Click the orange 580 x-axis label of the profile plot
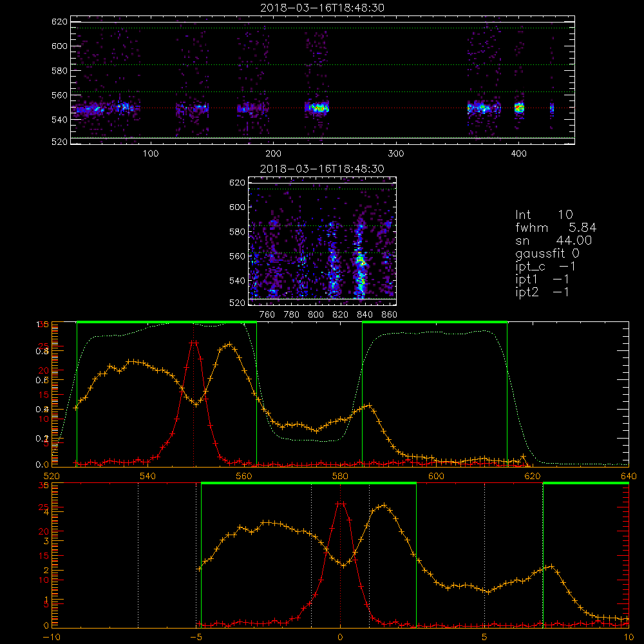644x644 pixels. point(340,476)
